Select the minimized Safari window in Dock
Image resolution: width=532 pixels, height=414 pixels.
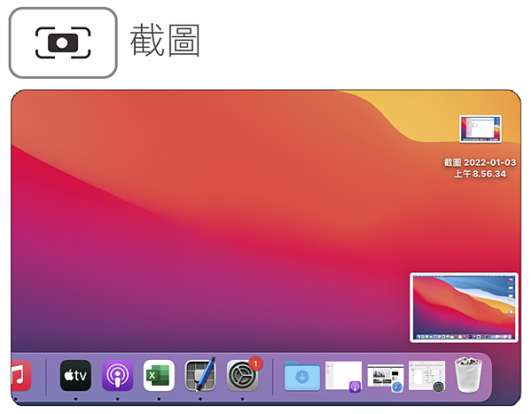click(386, 378)
